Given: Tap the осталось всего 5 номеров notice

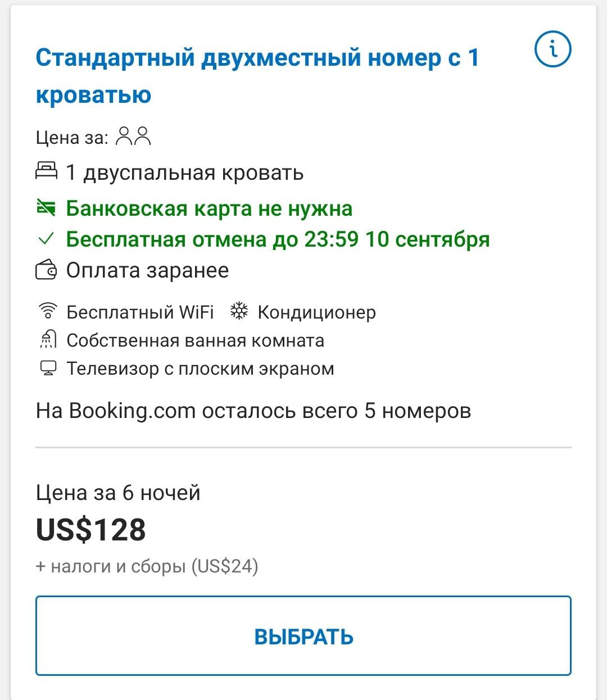Looking at the screenshot, I should coord(253,411).
